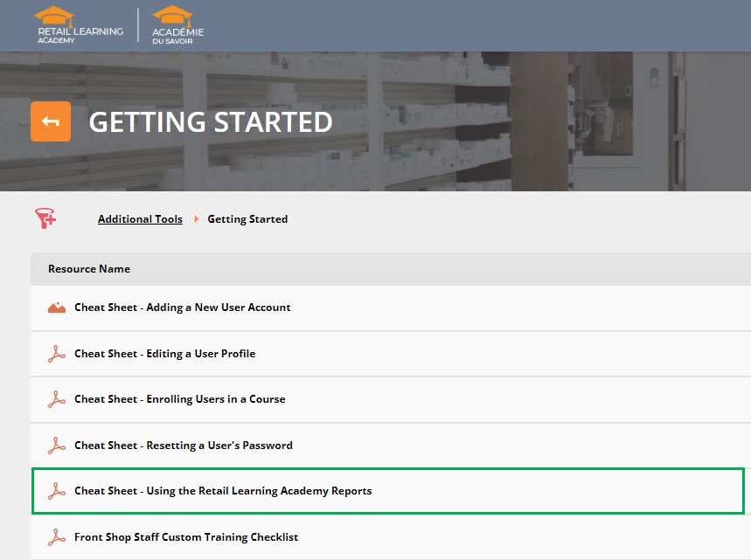Open Cheat Sheet - Adding a New User Account
Viewport: 751px width, 560px height.
tap(183, 308)
